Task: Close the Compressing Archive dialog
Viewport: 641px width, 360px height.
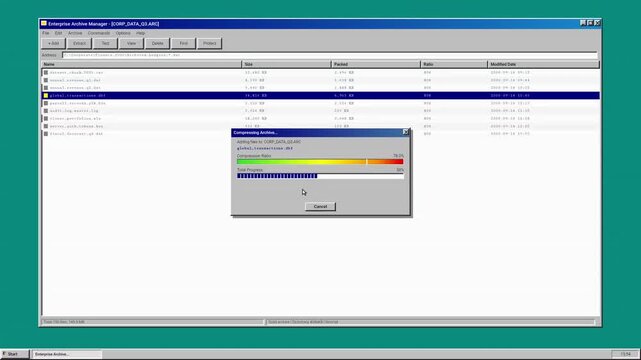Action: pos(406,132)
